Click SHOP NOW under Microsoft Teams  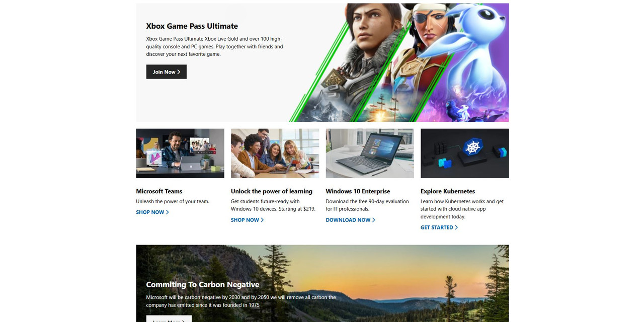click(x=152, y=212)
